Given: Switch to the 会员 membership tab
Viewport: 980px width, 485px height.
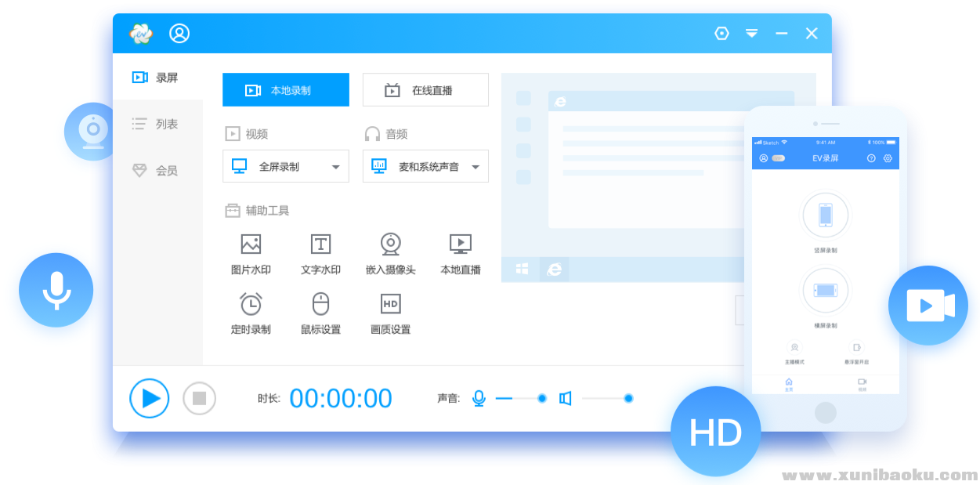Looking at the screenshot, I should pyautogui.click(x=157, y=170).
